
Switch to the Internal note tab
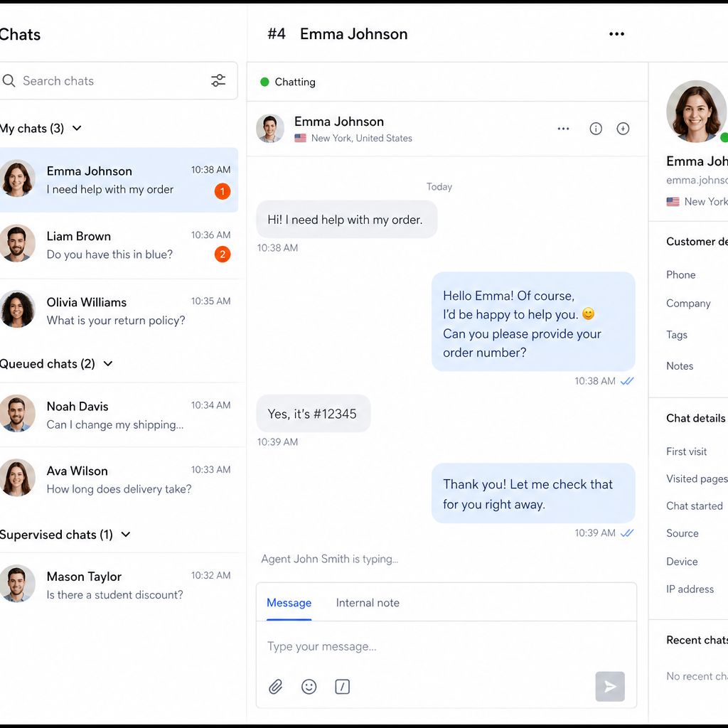click(368, 603)
